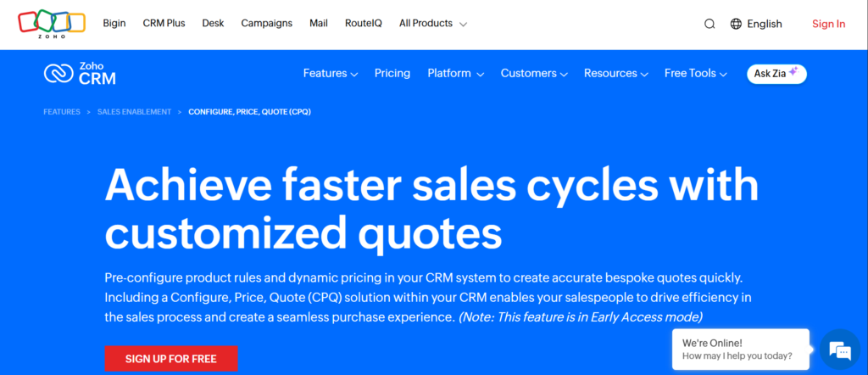Navigate to Campaigns product
Screen dimensions: 868x375
tap(266, 24)
